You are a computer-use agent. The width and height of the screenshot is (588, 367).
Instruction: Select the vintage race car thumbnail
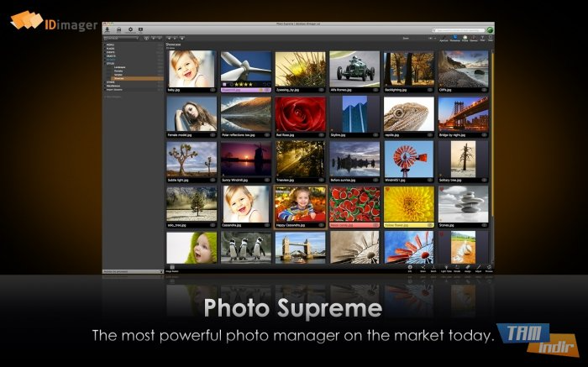pyautogui.click(x=354, y=69)
